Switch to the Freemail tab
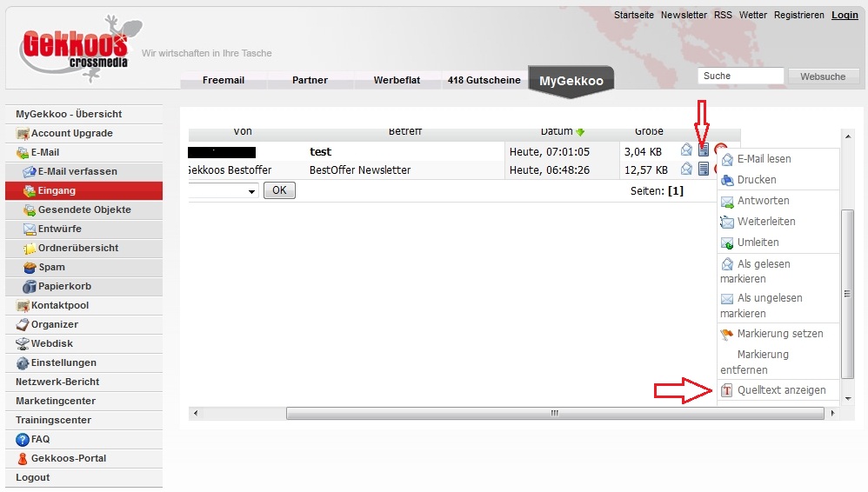Screen dimensions: 868x492 [224, 80]
